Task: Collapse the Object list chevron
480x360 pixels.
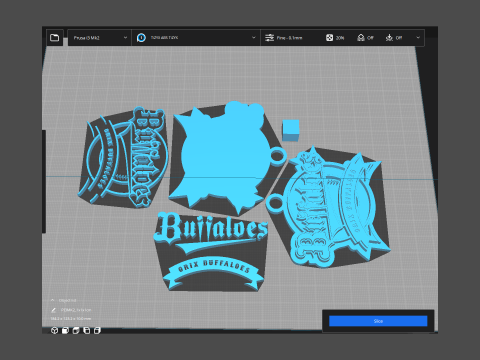Action: pyautogui.click(x=53, y=300)
